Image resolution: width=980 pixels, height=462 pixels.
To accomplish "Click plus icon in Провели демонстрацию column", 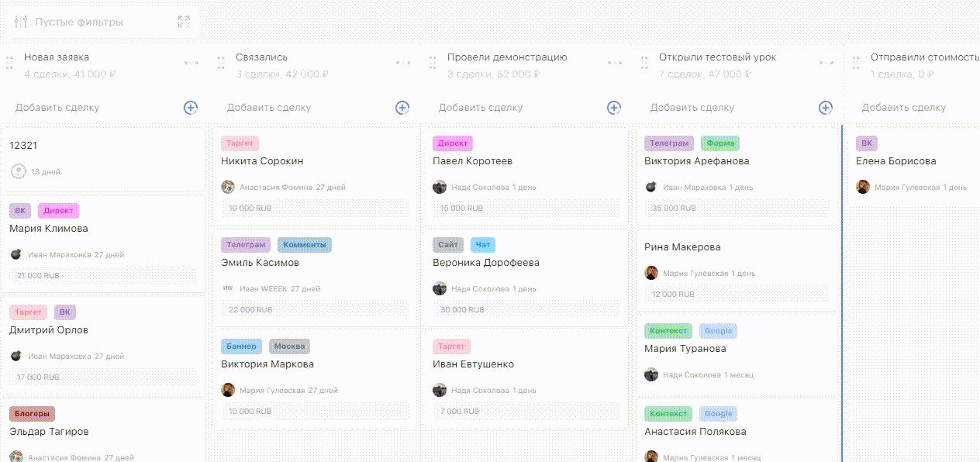I will tap(614, 108).
